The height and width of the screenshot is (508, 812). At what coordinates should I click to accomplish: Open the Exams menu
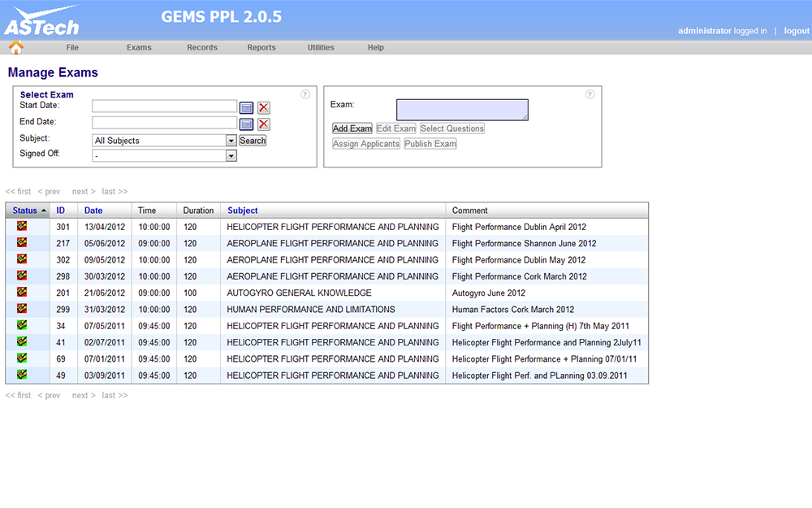[x=139, y=48]
